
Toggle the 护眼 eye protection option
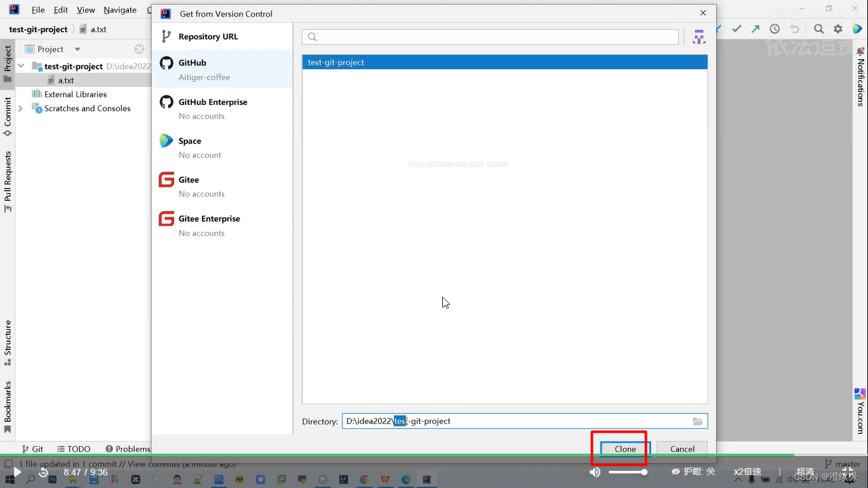coord(693,472)
